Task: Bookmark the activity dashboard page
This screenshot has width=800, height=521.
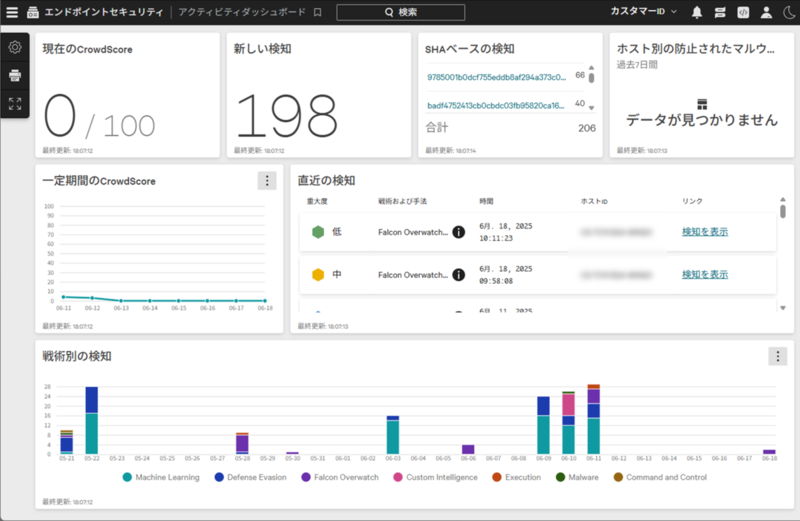Action: pyautogui.click(x=317, y=12)
